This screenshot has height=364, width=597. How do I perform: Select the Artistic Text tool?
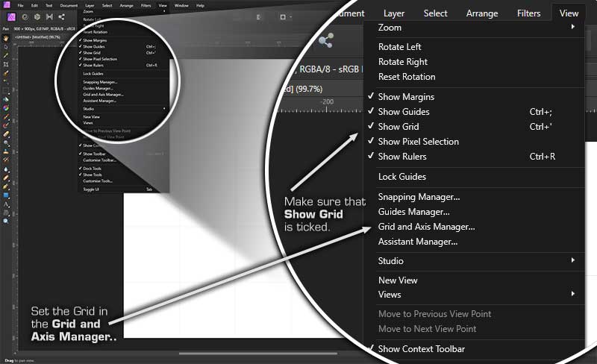[6, 204]
